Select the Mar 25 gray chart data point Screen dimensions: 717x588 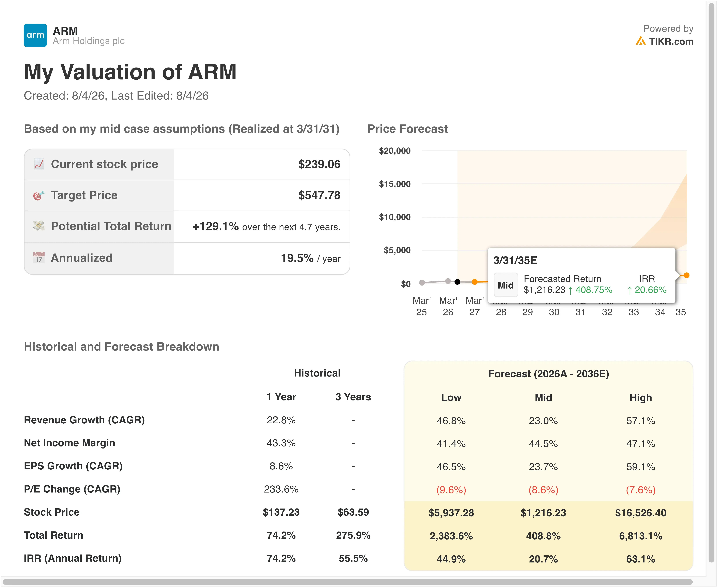coord(422,282)
